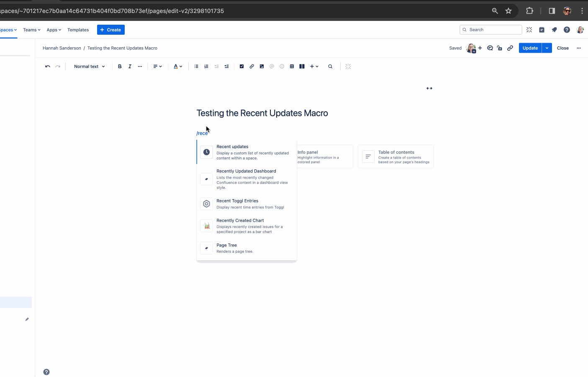
Task: Open Hannah Sanderson breadcrumb link
Action: (x=62, y=48)
